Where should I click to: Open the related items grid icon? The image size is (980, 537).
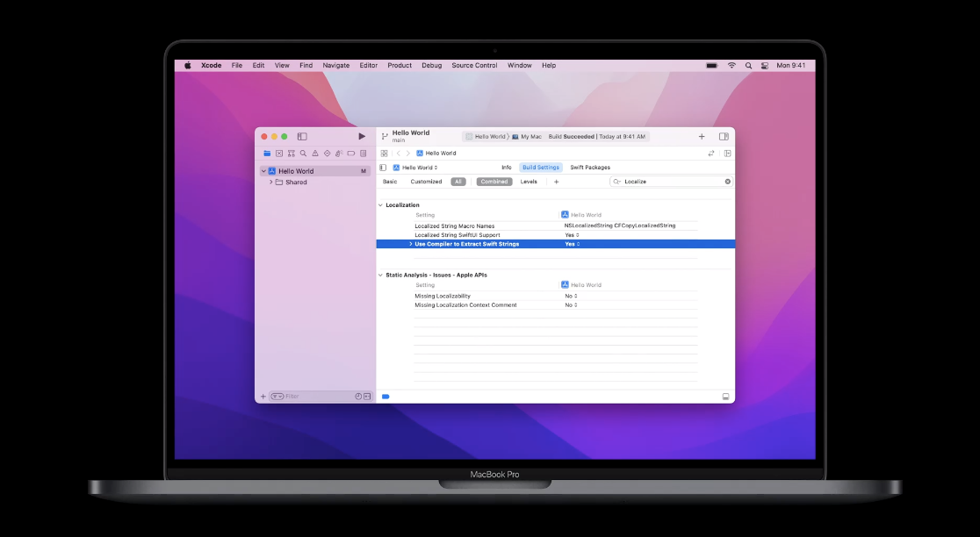tap(384, 153)
